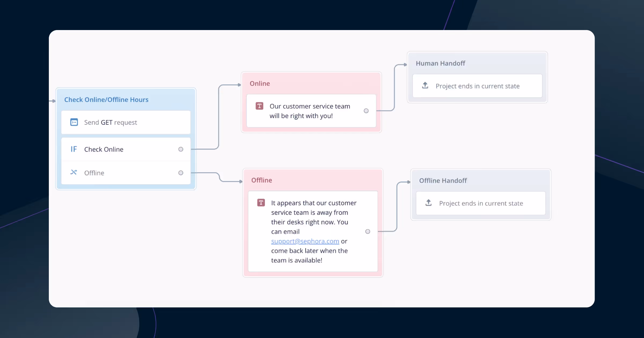Image resolution: width=644 pixels, height=338 pixels.
Task: Open the Our customer service team message
Action: tap(310, 111)
